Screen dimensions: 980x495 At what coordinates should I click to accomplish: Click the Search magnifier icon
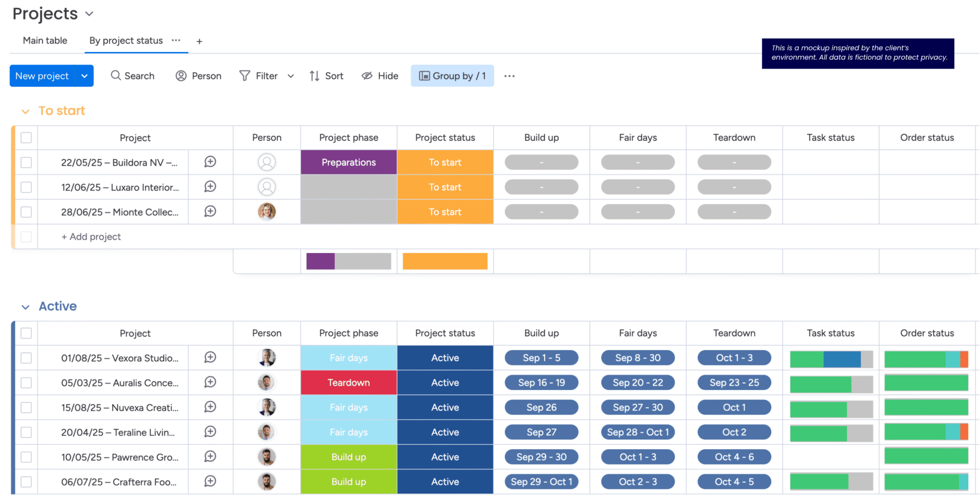[116, 76]
